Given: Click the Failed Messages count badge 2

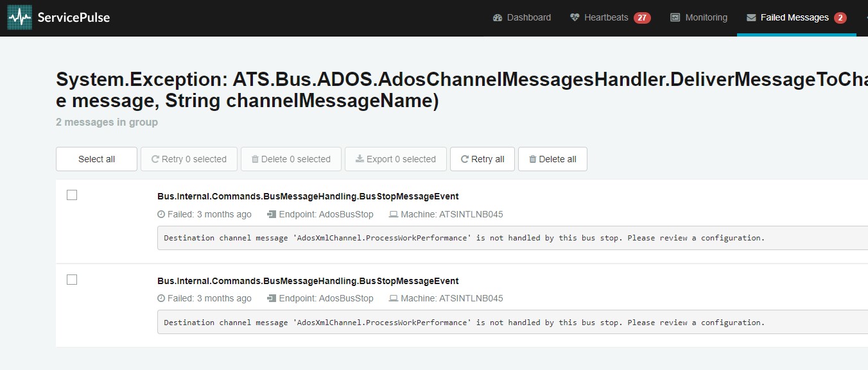Looking at the screenshot, I should point(840,18).
